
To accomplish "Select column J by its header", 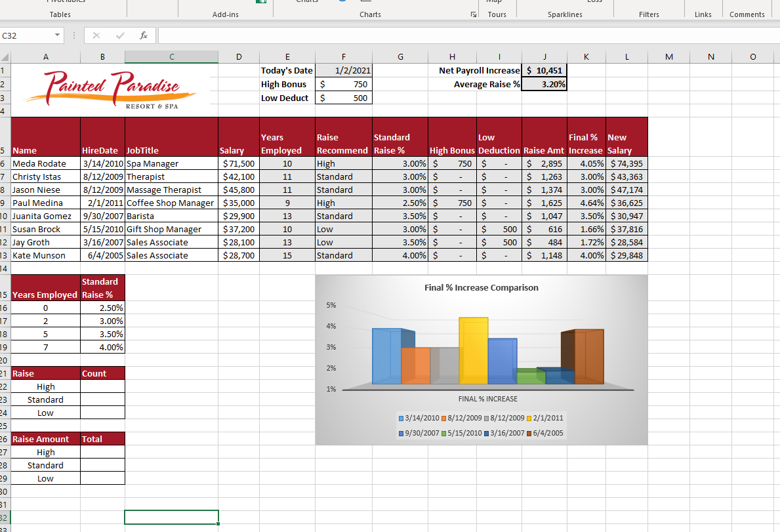I will point(544,58).
